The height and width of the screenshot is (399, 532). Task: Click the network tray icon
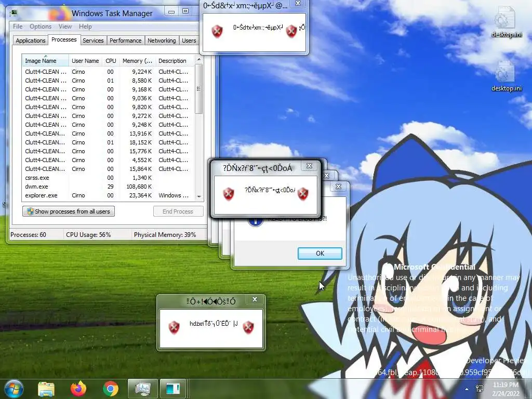[x=480, y=389]
